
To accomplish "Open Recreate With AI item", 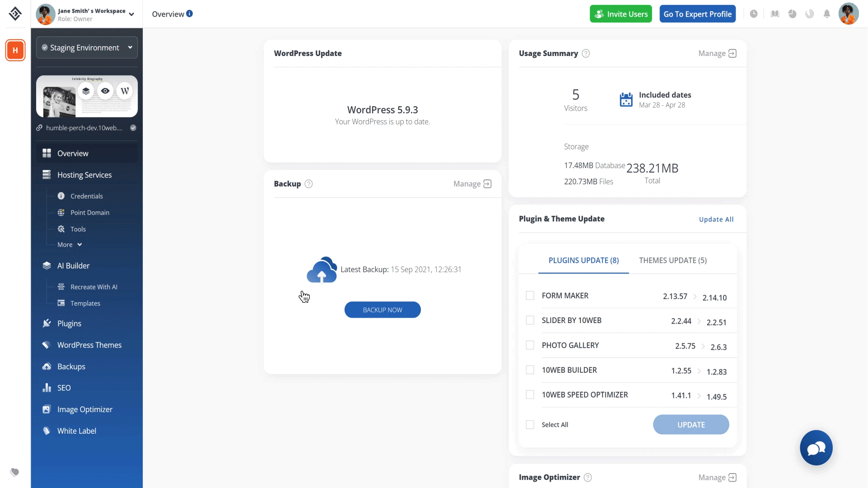I will pos(94,287).
